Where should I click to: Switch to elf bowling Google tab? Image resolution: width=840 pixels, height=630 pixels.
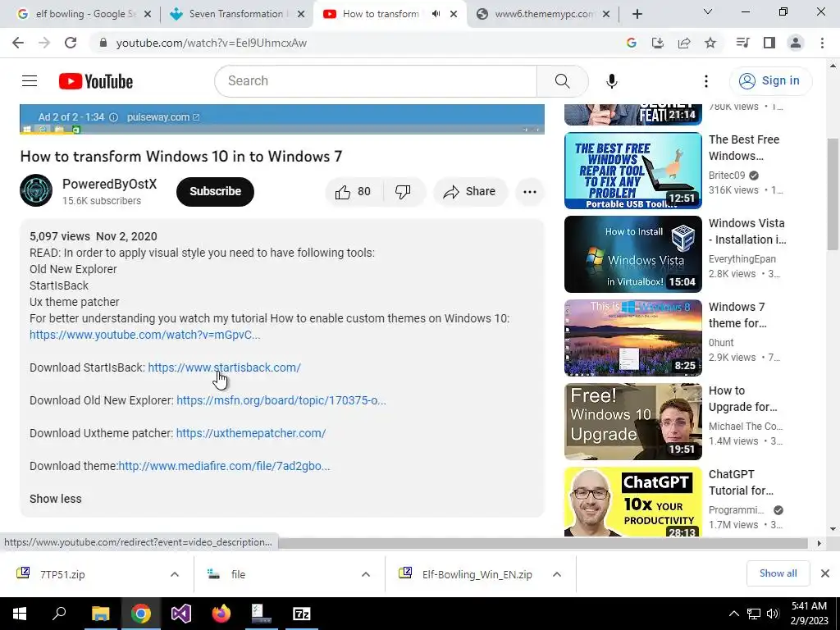click(84, 14)
